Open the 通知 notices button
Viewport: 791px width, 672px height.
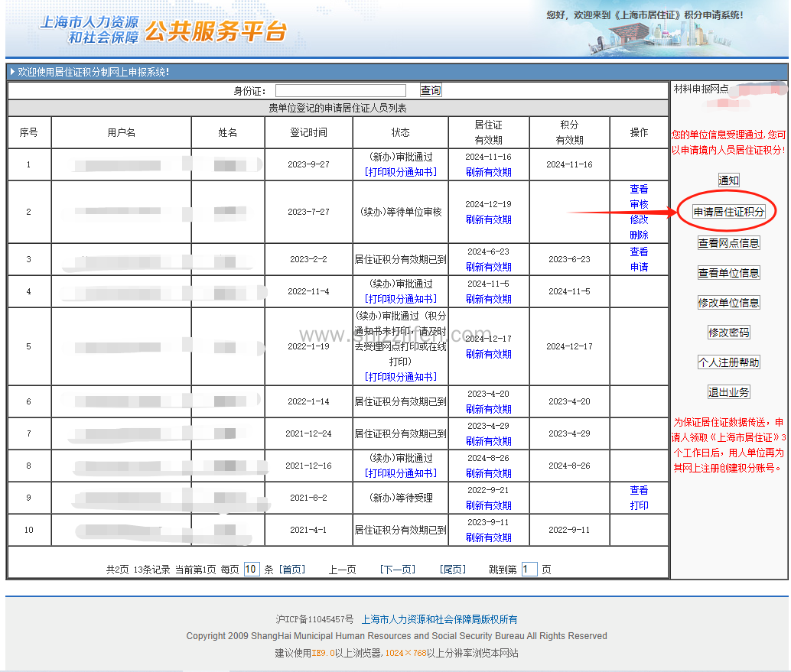[x=728, y=180]
